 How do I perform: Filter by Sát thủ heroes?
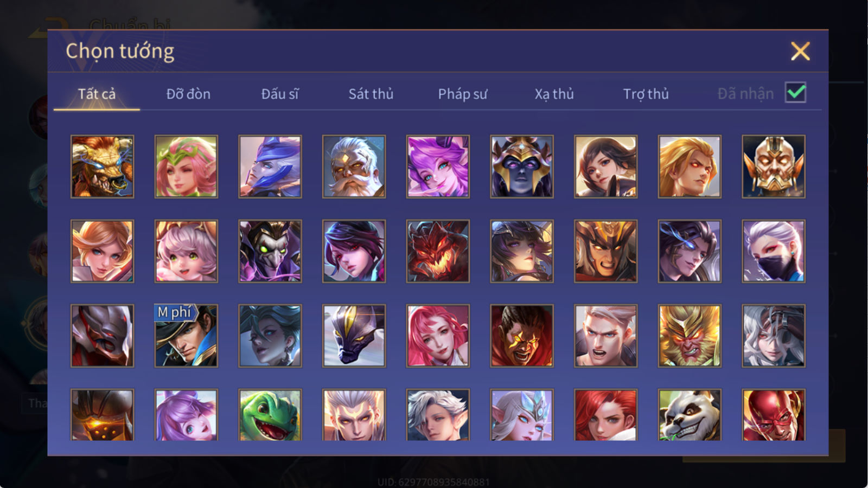[x=371, y=94]
